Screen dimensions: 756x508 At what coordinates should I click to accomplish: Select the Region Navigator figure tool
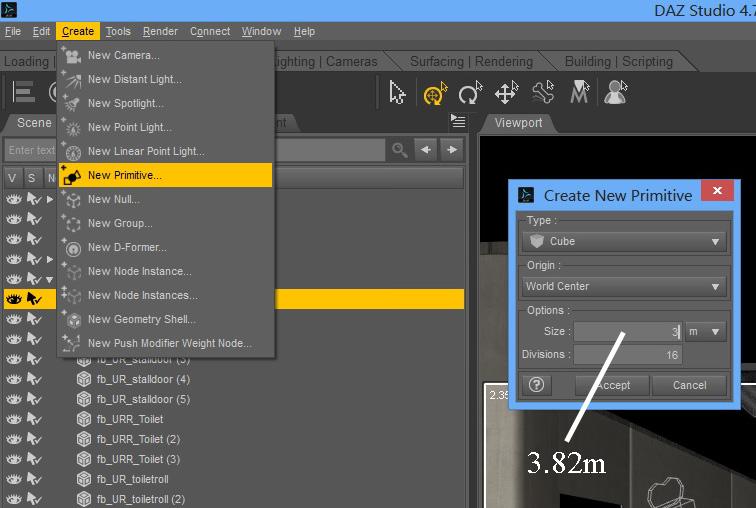click(616, 93)
